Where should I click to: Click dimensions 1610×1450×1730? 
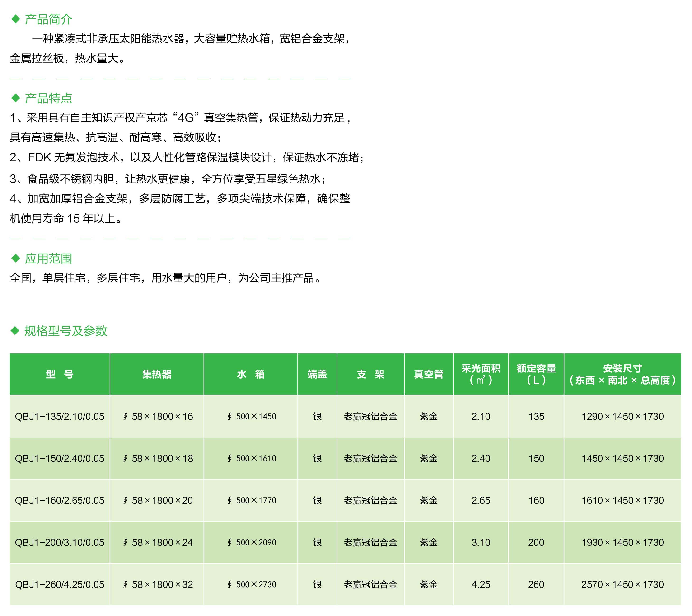[x=623, y=500]
